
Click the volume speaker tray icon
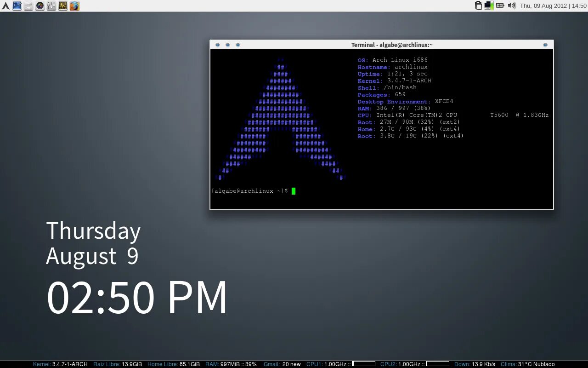[x=512, y=6]
